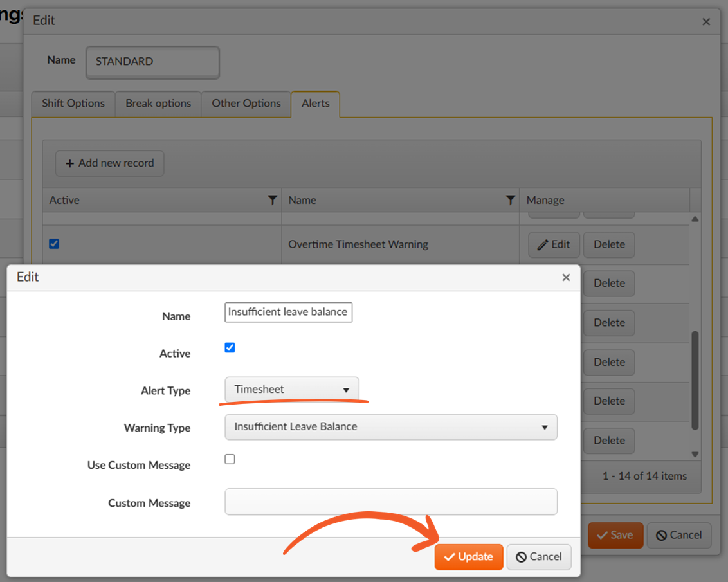Toggle the Active checkbox in the Edit dialog
728x582 pixels.
click(x=230, y=347)
